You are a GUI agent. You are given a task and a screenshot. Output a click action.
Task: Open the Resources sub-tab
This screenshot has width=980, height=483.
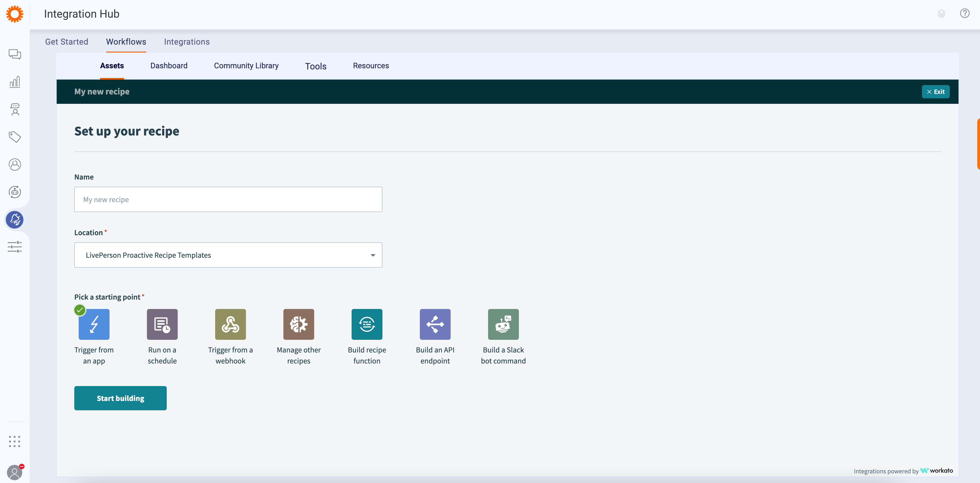coord(371,66)
